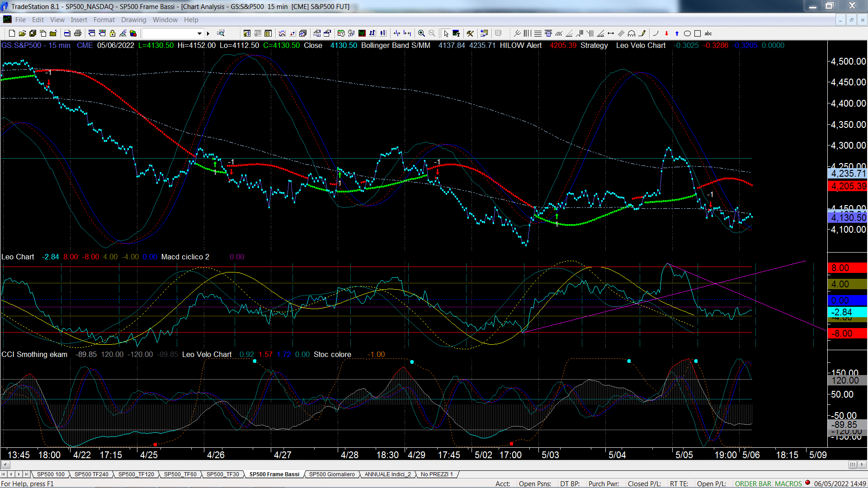Select the pencil freehand drawing tool

point(642,33)
